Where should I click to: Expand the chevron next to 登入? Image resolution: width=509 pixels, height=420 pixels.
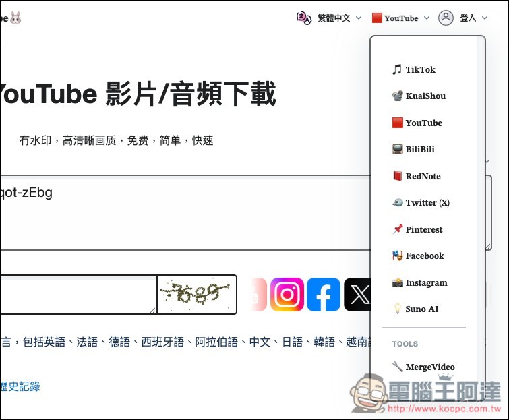pos(485,18)
